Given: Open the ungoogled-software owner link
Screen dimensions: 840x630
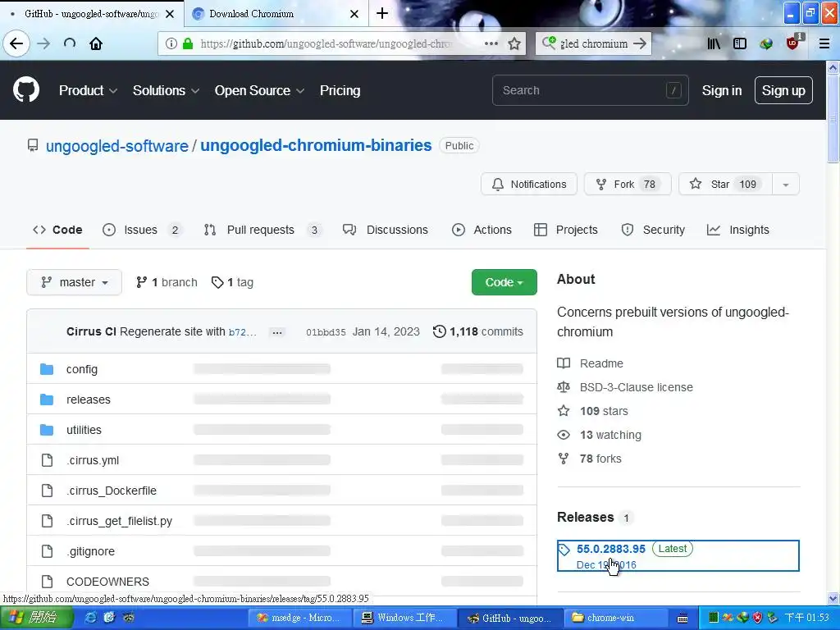Looking at the screenshot, I should [x=116, y=146].
